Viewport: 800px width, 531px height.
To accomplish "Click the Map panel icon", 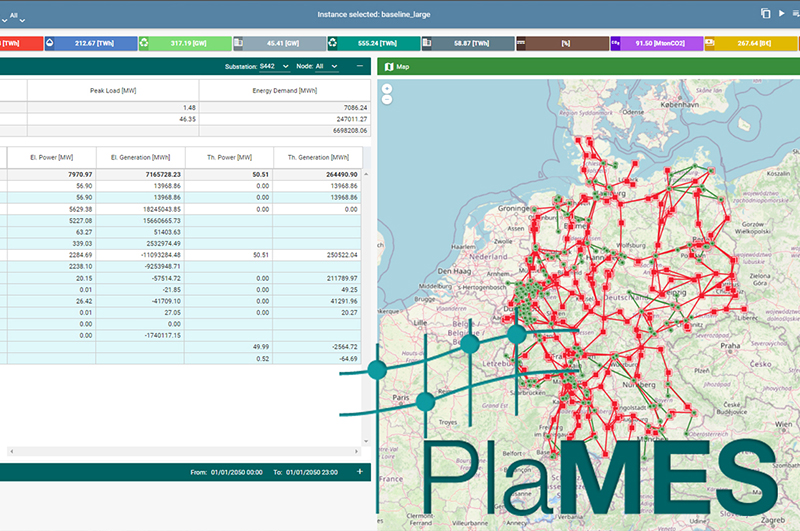I will [389, 66].
